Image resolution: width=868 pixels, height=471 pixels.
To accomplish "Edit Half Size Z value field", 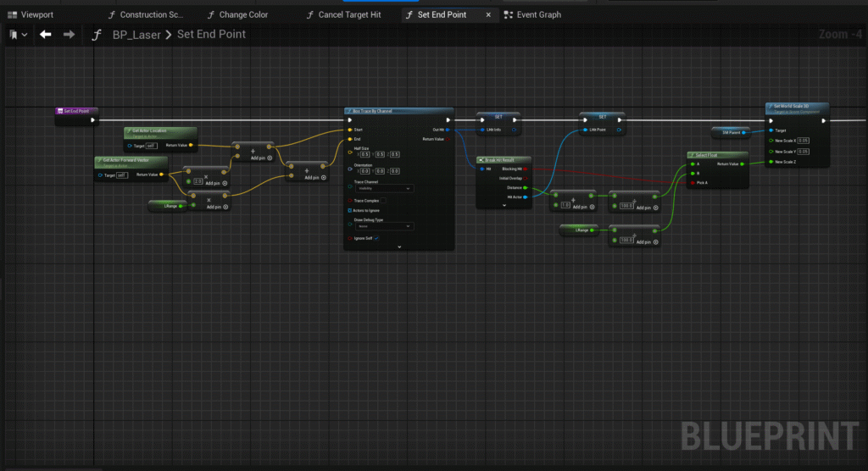I will (x=395, y=154).
